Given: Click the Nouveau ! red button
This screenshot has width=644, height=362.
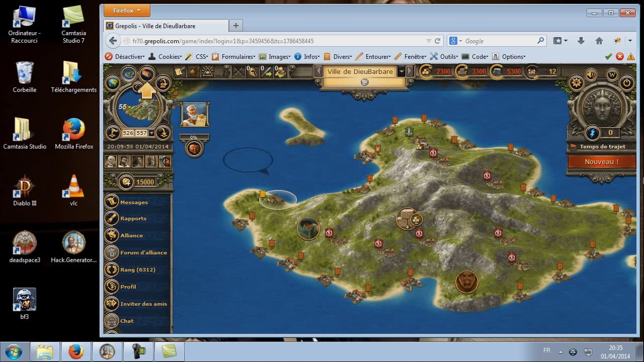Looking at the screenshot, I should coord(602,162).
